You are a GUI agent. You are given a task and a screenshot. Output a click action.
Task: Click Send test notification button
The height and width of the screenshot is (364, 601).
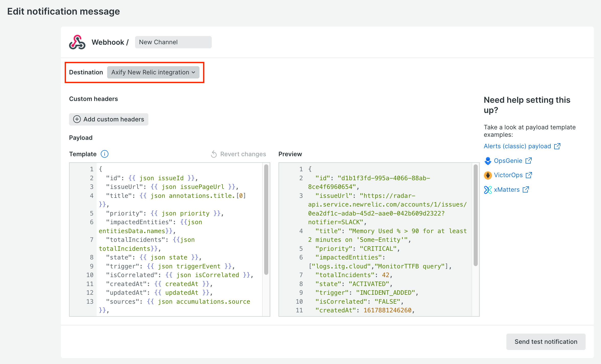coord(546,342)
